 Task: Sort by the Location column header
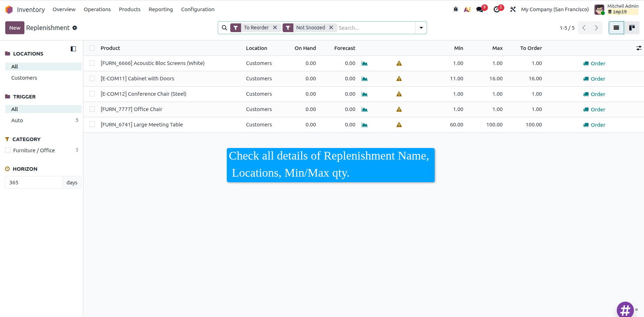click(256, 48)
